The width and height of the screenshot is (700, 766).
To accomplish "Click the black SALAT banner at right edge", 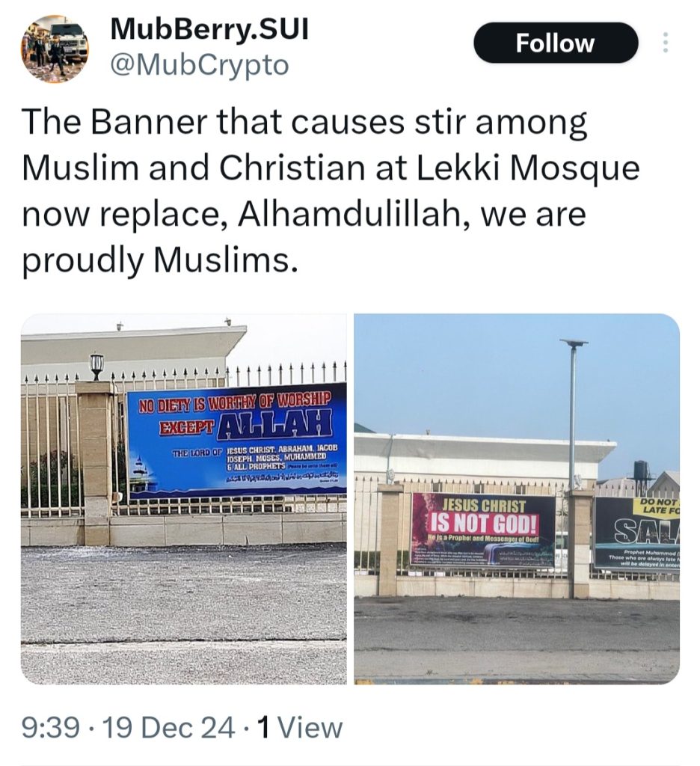I will (x=636, y=534).
